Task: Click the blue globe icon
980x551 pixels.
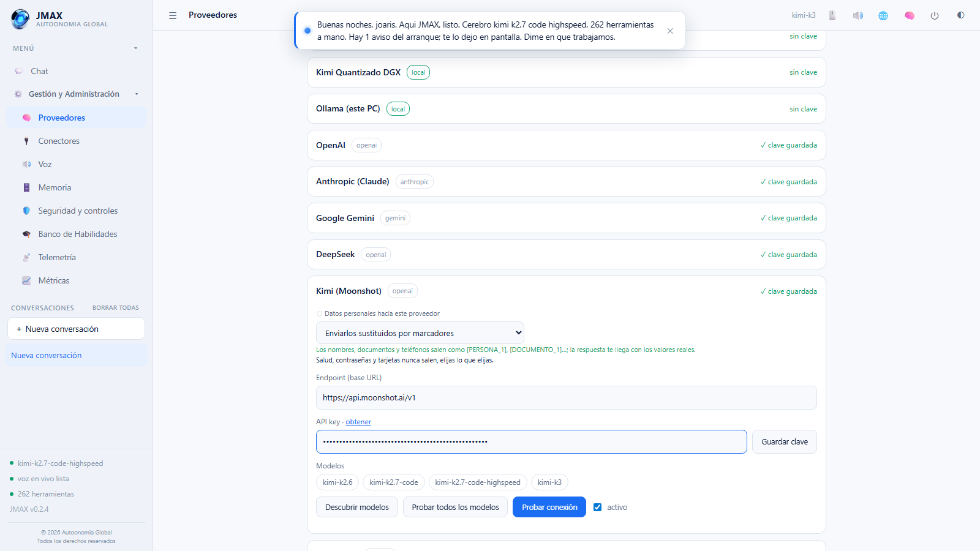Action: coord(883,15)
